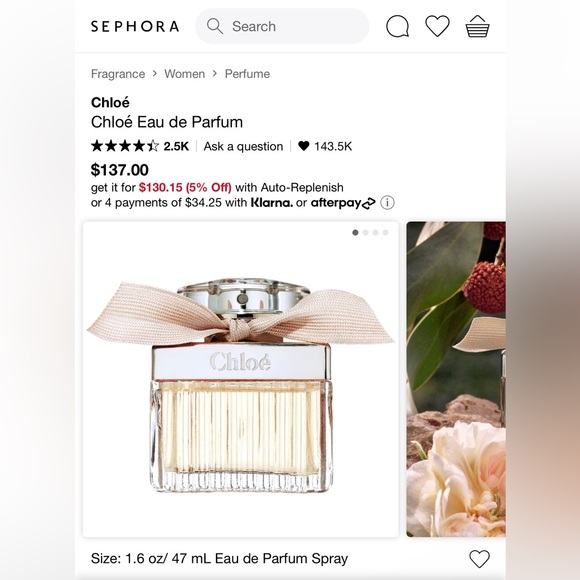Open the Women breadcrumb
The height and width of the screenshot is (580, 580).
click(x=185, y=74)
